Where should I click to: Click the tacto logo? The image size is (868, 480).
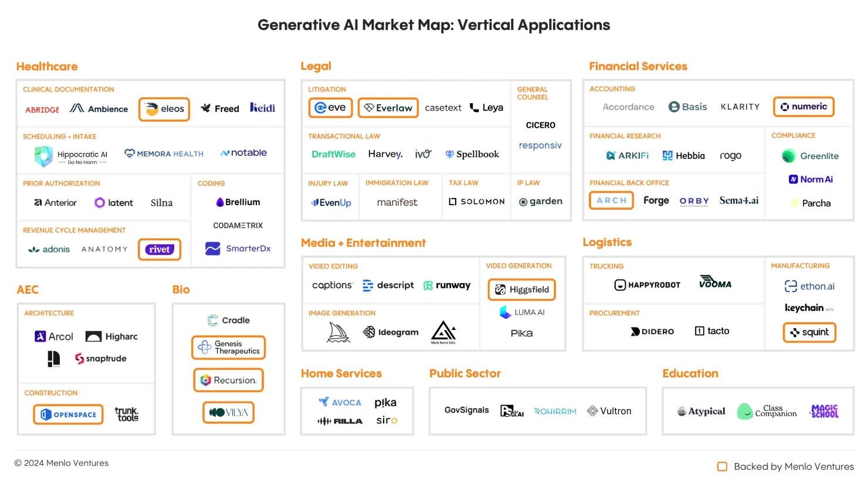712,331
